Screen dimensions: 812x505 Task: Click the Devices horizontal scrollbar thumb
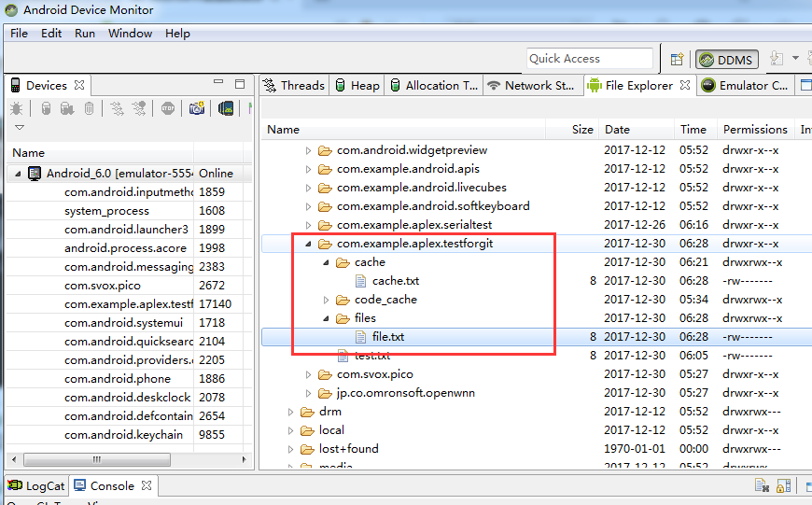click(x=97, y=459)
